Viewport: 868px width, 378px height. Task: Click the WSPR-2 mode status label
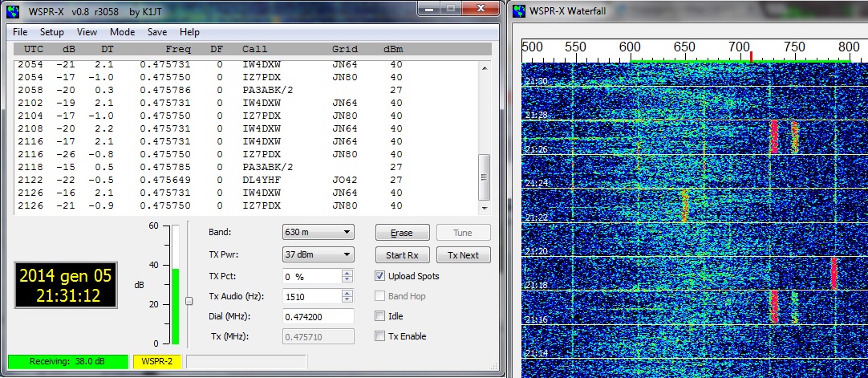(157, 361)
